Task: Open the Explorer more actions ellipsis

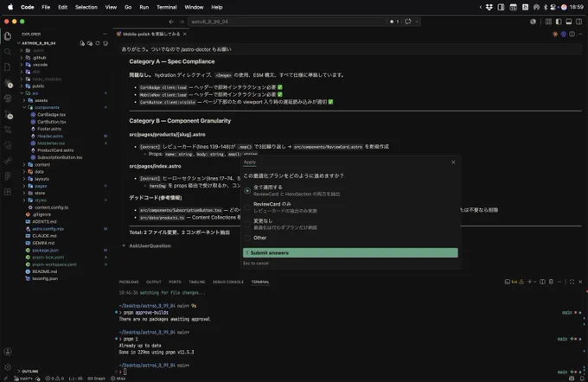Action: coord(105,34)
